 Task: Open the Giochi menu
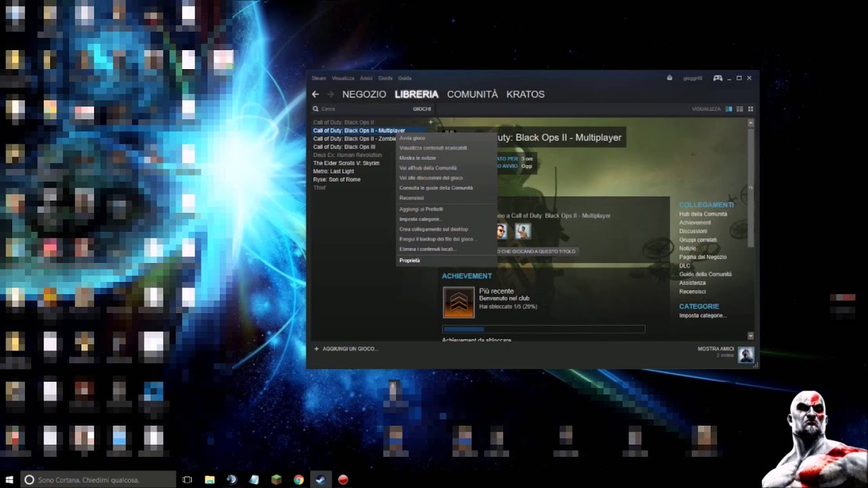pyautogui.click(x=385, y=78)
